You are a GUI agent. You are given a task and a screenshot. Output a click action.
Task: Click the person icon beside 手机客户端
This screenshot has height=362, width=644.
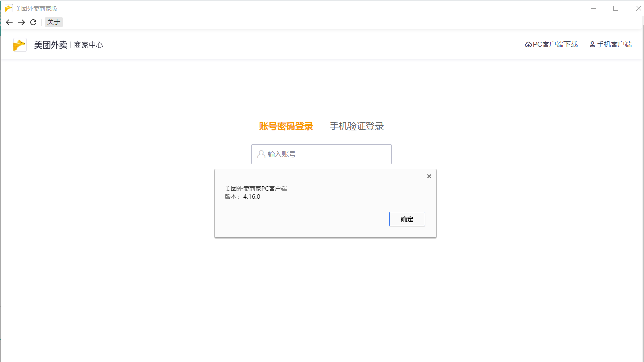tap(592, 44)
